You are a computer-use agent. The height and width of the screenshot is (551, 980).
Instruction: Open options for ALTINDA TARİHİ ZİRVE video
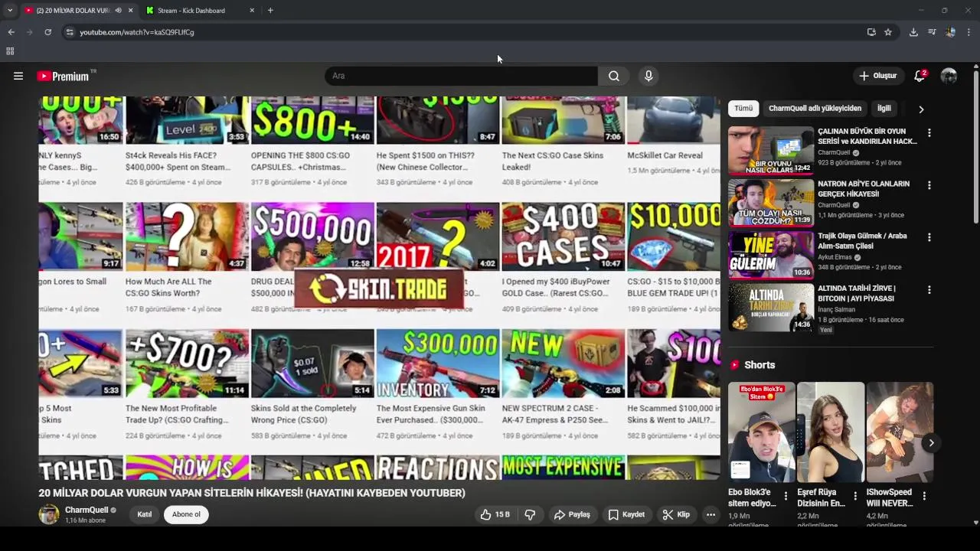click(x=929, y=290)
